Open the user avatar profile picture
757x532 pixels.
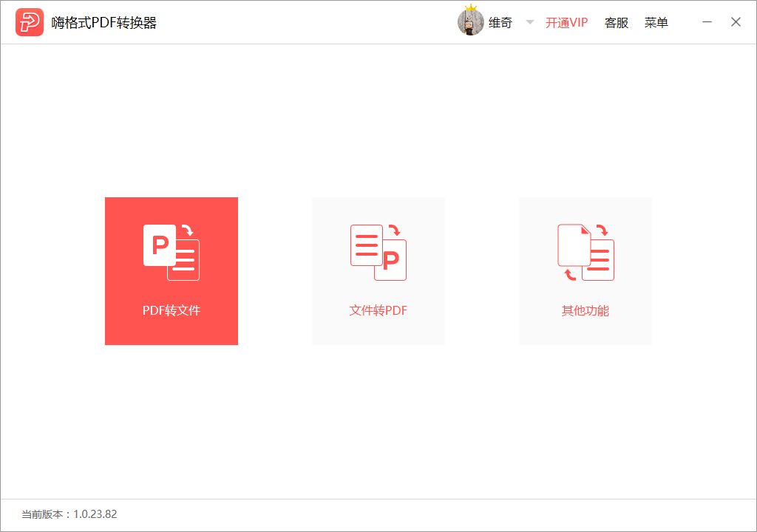pyautogui.click(x=470, y=22)
